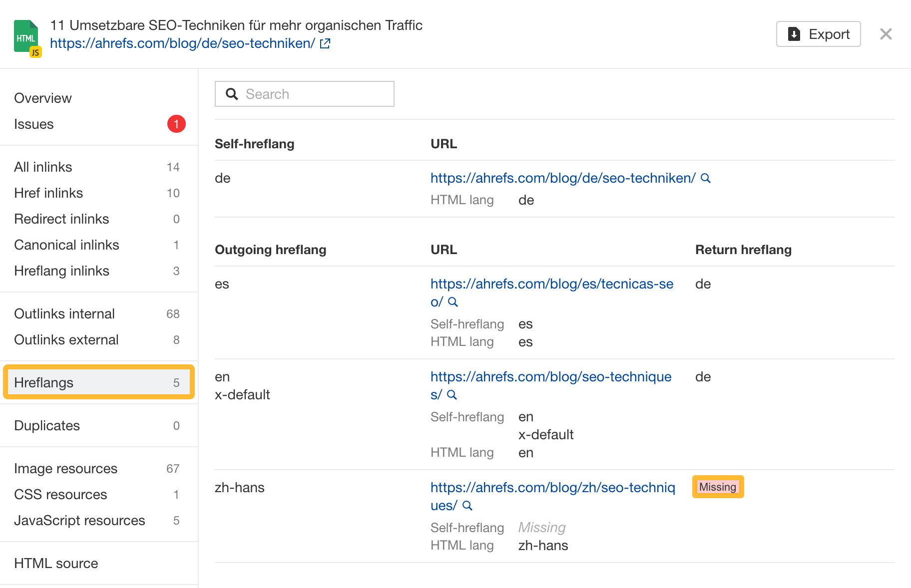This screenshot has height=588, width=911.
Task: Click the magnifier next to the seo-techniques URL
Action: tap(452, 395)
